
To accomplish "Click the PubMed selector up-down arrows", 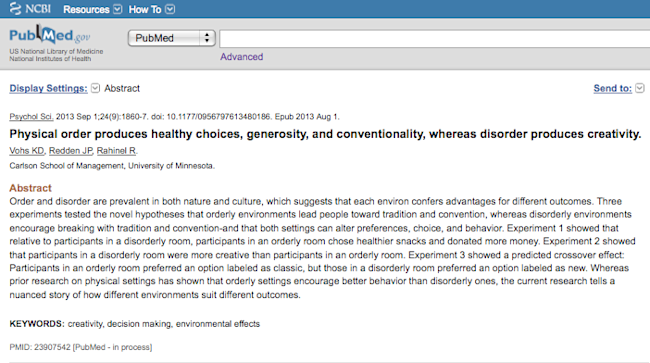I will click(x=206, y=38).
